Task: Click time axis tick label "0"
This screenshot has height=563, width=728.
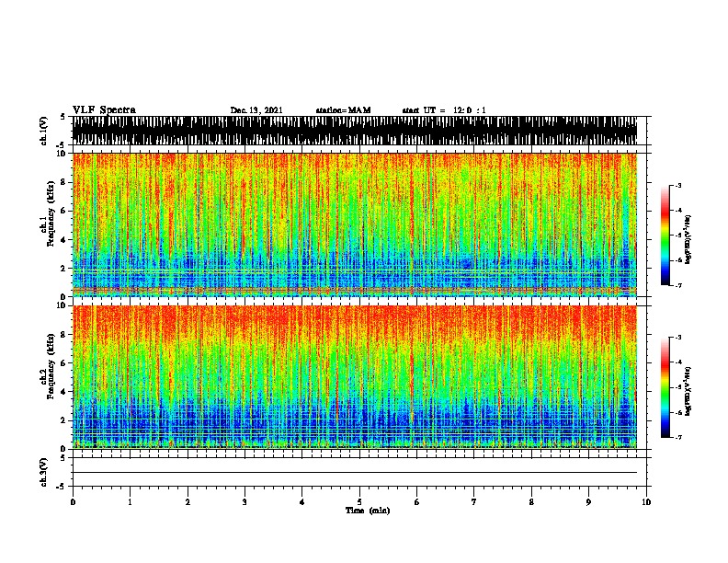Action: tap(73, 502)
